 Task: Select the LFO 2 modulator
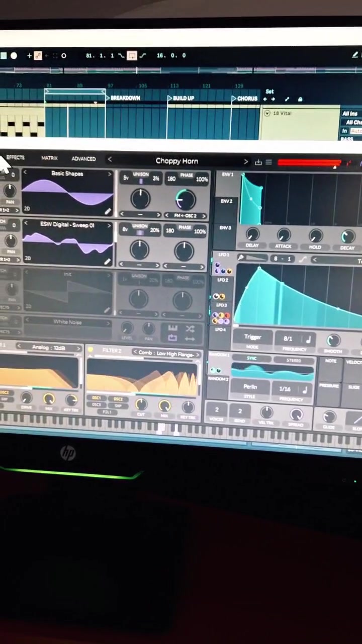pyautogui.click(x=223, y=280)
